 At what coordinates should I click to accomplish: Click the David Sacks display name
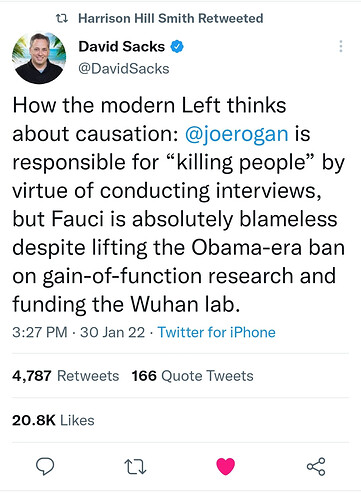[122, 46]
